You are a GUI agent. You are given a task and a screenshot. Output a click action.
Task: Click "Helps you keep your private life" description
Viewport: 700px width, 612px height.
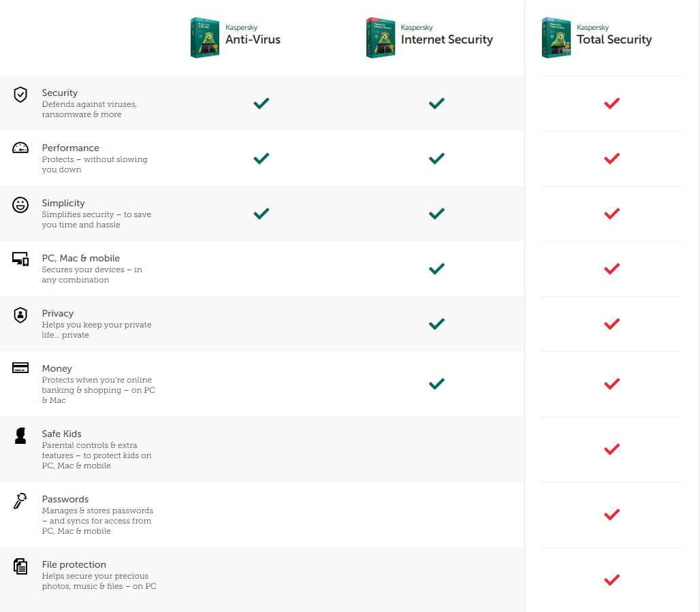97,330
